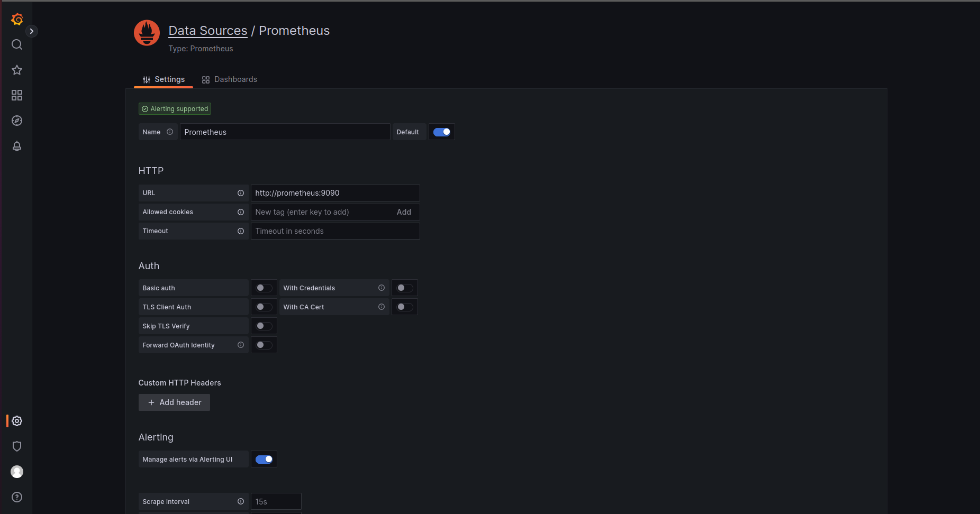This screenshot has height=514, width=980.
Task: Click the Auth section heading
Action: [x=149, y=266]
